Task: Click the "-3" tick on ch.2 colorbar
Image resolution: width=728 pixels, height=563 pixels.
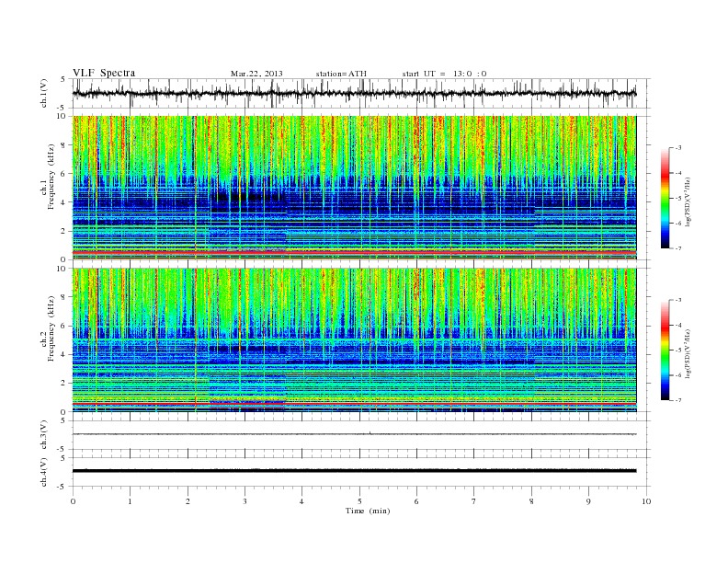Action: pos(678,300)
